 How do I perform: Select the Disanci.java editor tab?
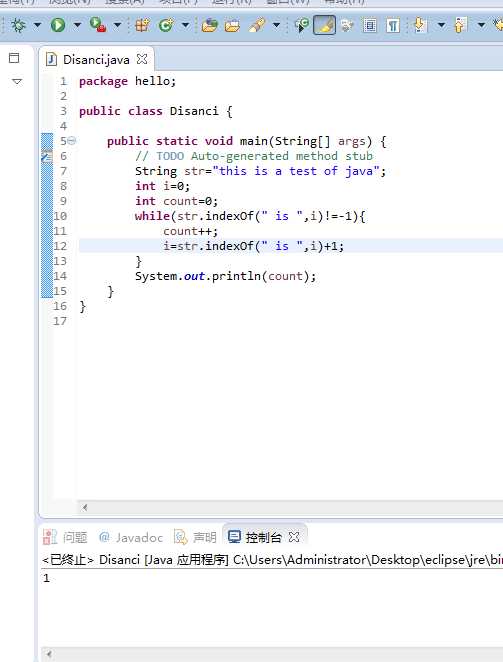[x=96, y=60]
